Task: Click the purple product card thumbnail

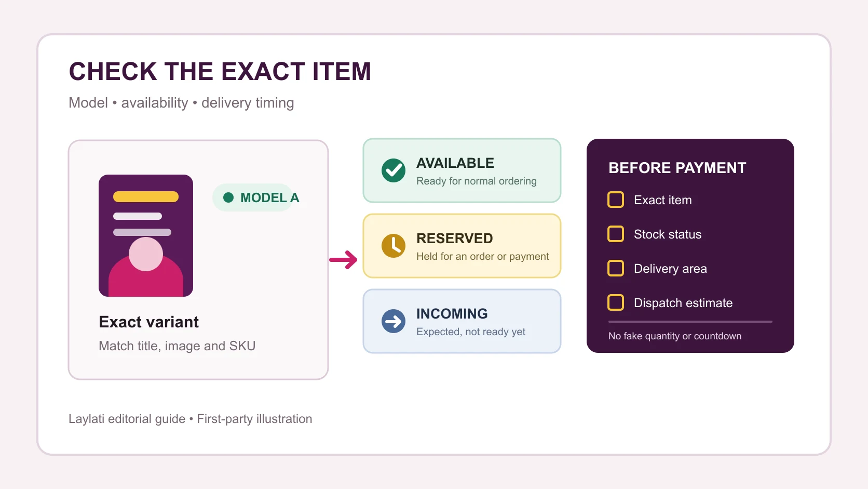Action: [x=146, y=235]
